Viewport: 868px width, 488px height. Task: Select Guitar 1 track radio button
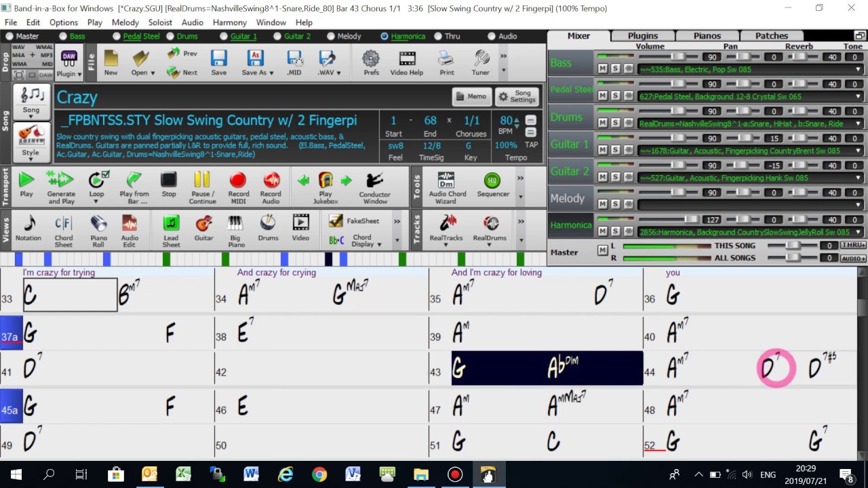point(224,36)
